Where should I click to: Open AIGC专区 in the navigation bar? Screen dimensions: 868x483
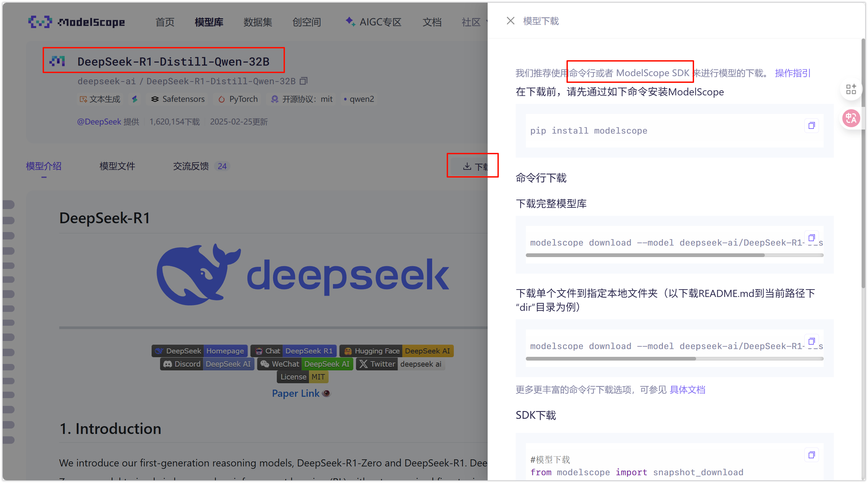coord(374,22)
